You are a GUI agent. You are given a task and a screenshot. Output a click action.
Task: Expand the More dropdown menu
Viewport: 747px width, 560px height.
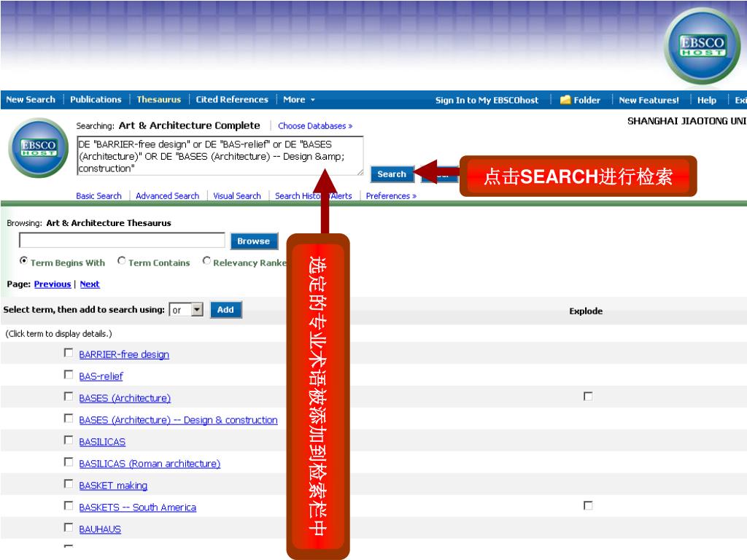click(x=298, y=99)
